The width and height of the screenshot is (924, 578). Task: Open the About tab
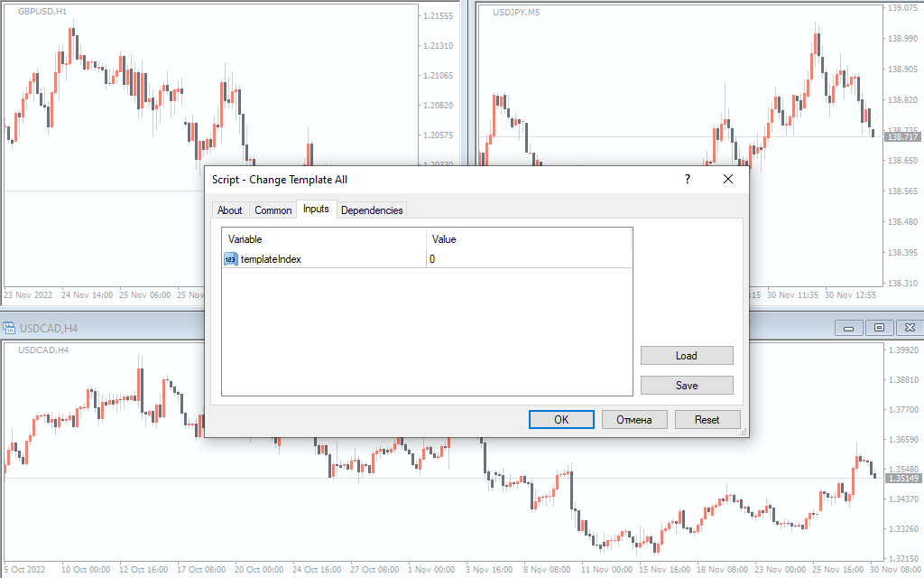pos(230,210)
